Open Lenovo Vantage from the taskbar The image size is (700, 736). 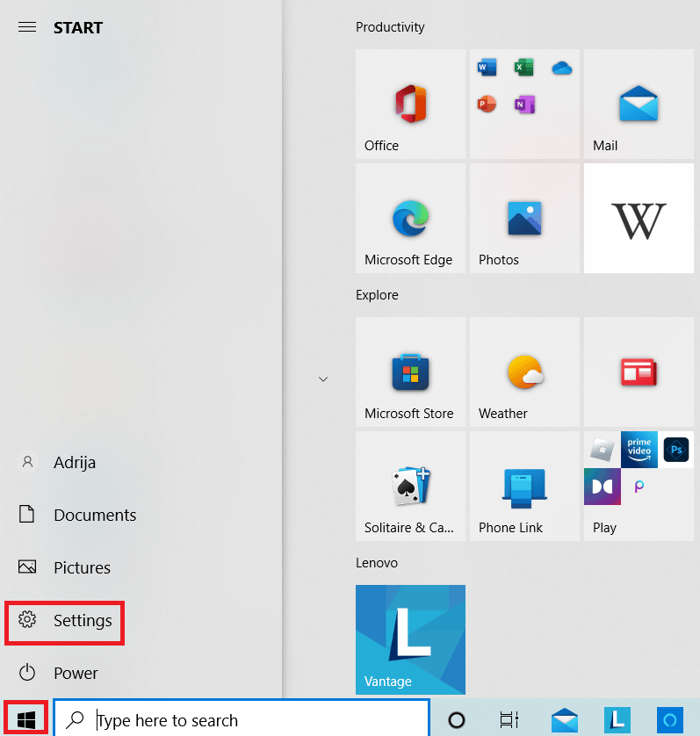pos(617,719)
